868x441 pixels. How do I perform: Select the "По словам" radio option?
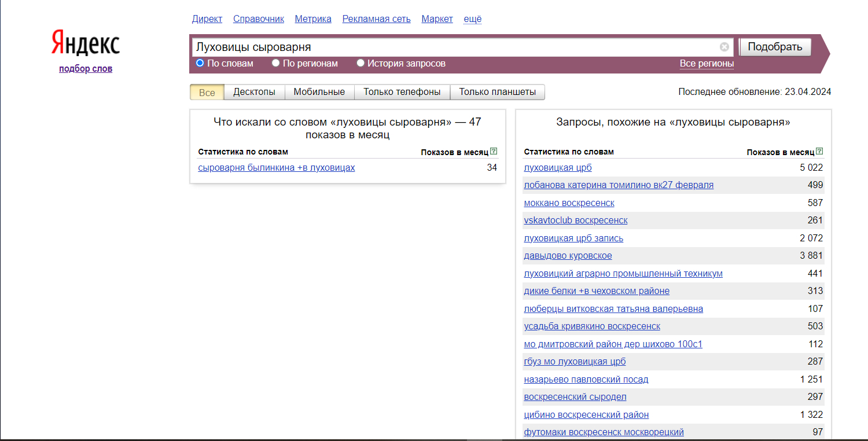[200, 63]
